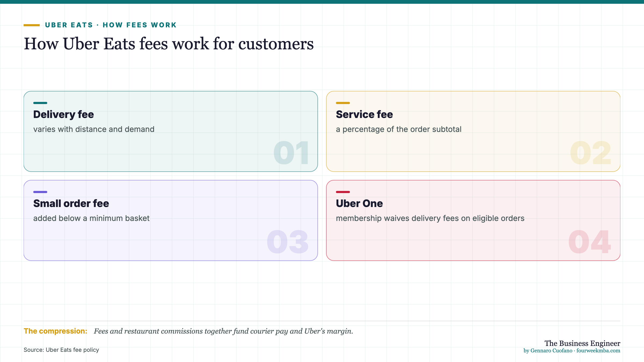The image size is (644, 362).
Task: Click 'varies with distance and demand' text
Action: point(94,129)
